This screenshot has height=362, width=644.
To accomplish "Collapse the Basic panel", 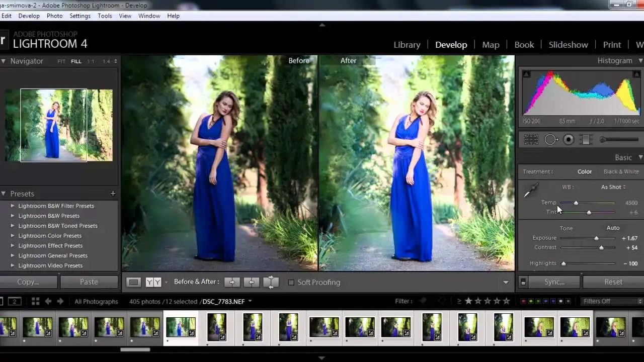I will [x=640, y=157].
